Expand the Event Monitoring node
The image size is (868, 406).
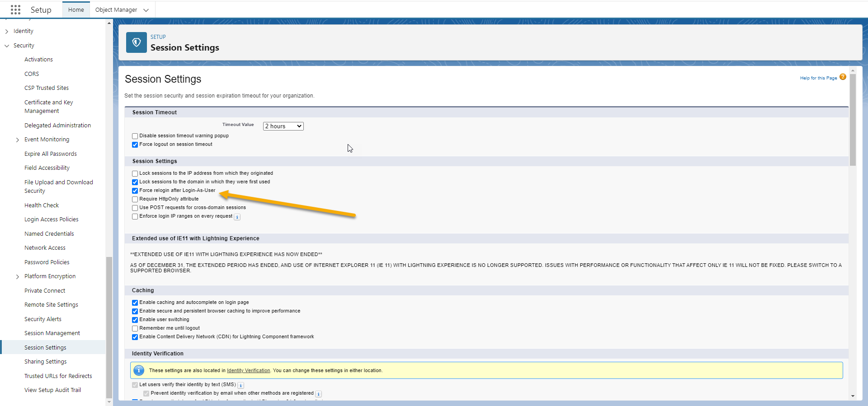[18, 140]
